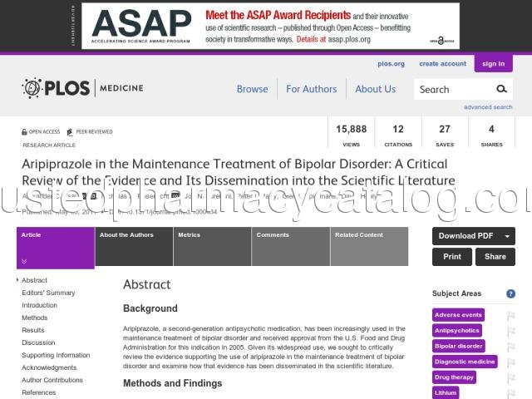This screenshot has width=532, height=399.
Task: Switch to the Comments tab
Action: [291, 246]
